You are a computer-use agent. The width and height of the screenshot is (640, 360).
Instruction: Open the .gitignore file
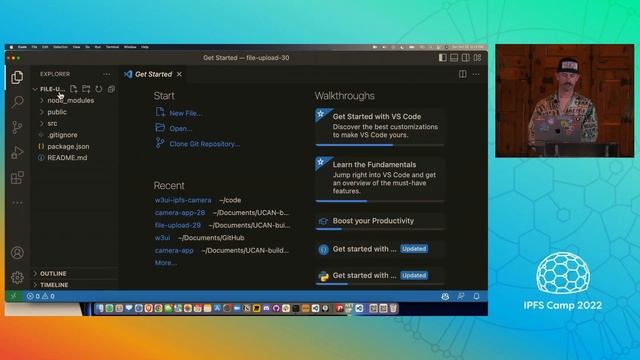click(x=62, y=135)
